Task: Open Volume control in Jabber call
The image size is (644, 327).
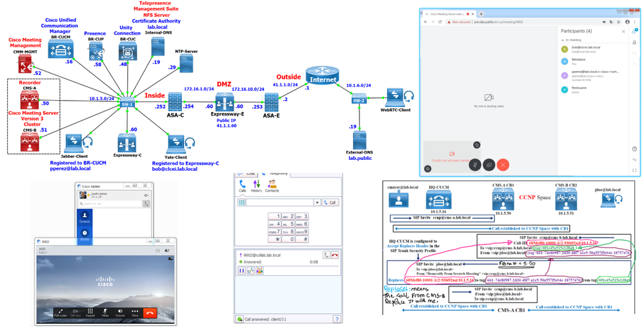Action: (120, 313)
